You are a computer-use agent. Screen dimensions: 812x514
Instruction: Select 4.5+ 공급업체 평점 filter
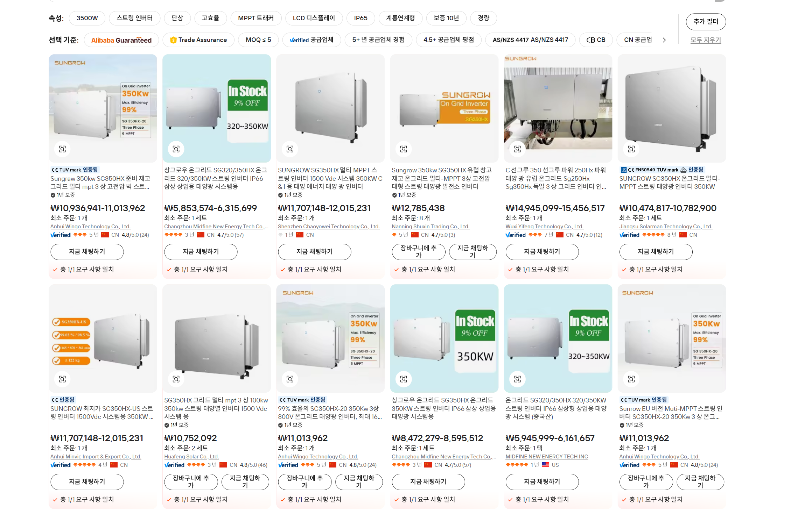[x=449, y=40]
